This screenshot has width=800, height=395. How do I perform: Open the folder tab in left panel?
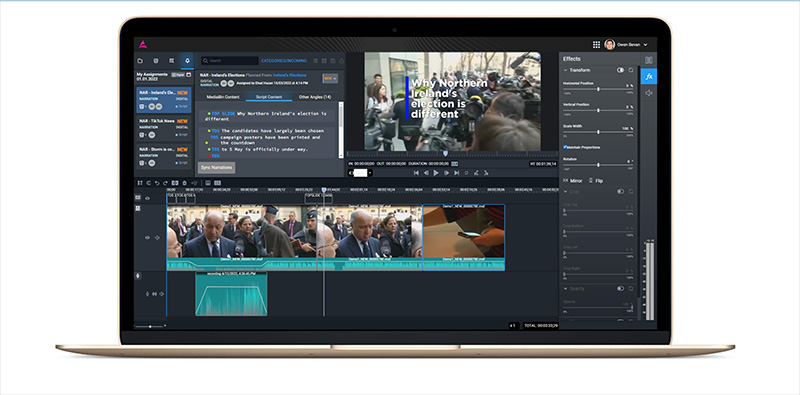click(140, 60)
